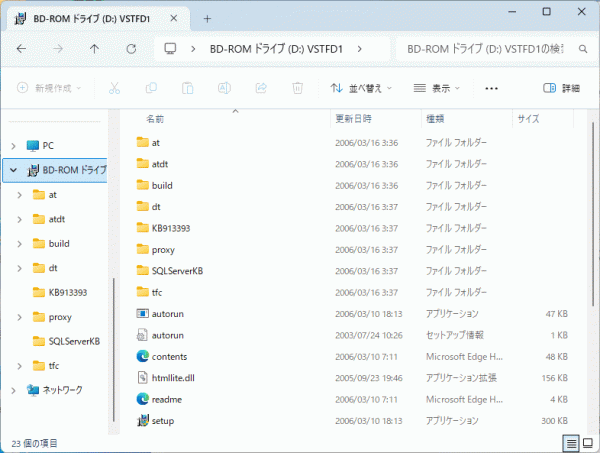Viewport: 600px width, 453px height.
Task: Select the contents Edge HTML file icon
Action: [142, 356]
